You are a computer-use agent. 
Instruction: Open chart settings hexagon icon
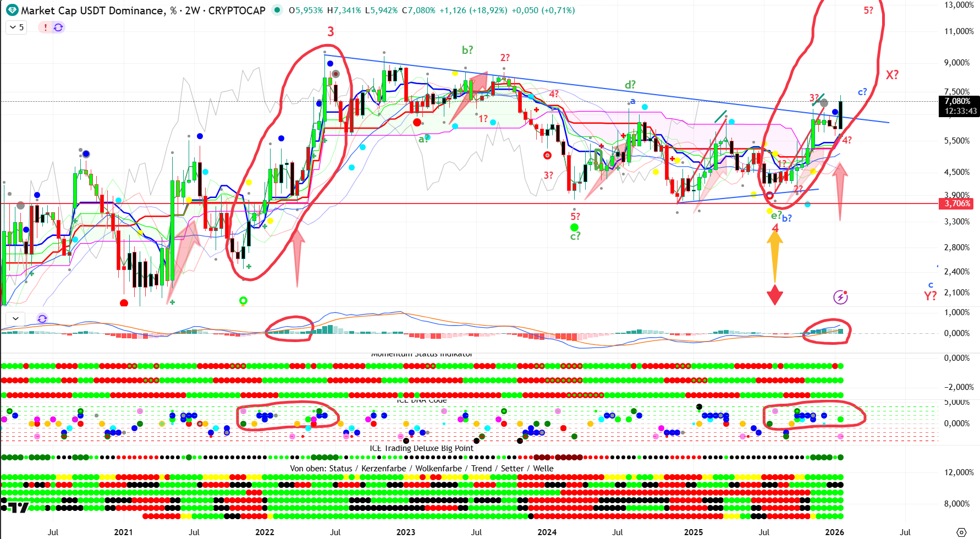coord(961,532)
